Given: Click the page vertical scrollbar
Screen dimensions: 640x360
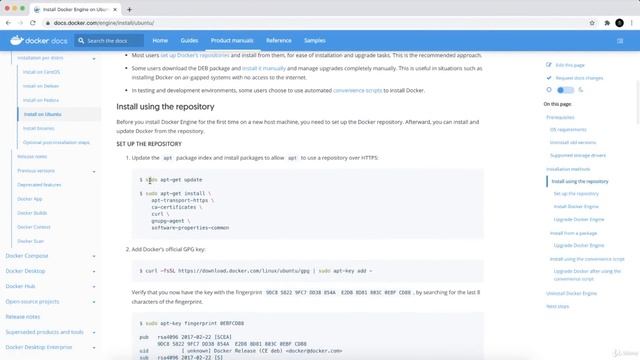Looking at the screenshot, I should pyautogui.click(x=638, y=102).
